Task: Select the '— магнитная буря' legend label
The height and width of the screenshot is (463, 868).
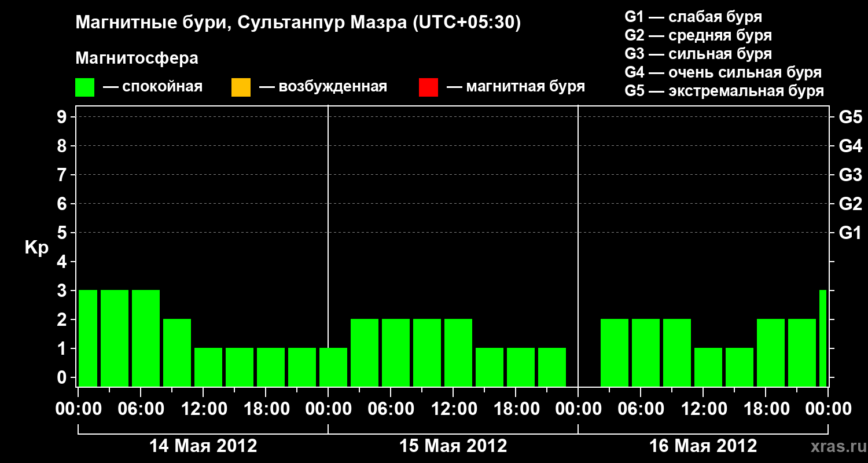Action: [516, 87]
